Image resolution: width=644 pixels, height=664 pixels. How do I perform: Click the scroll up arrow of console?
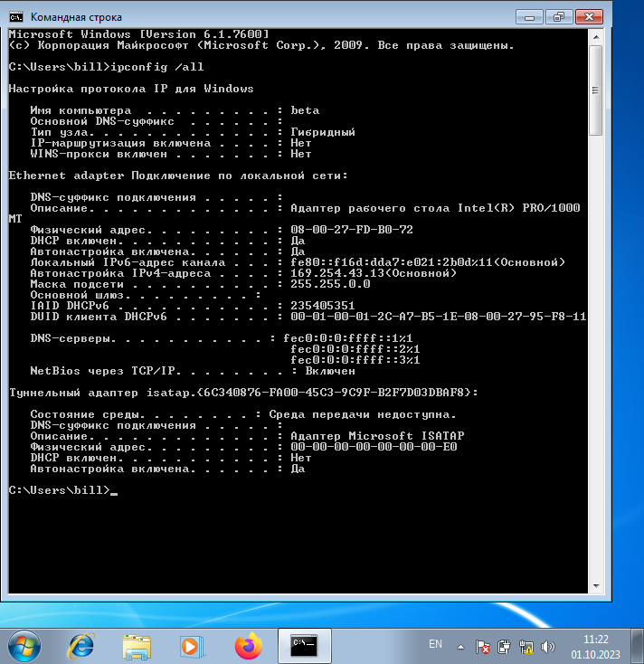596,37
